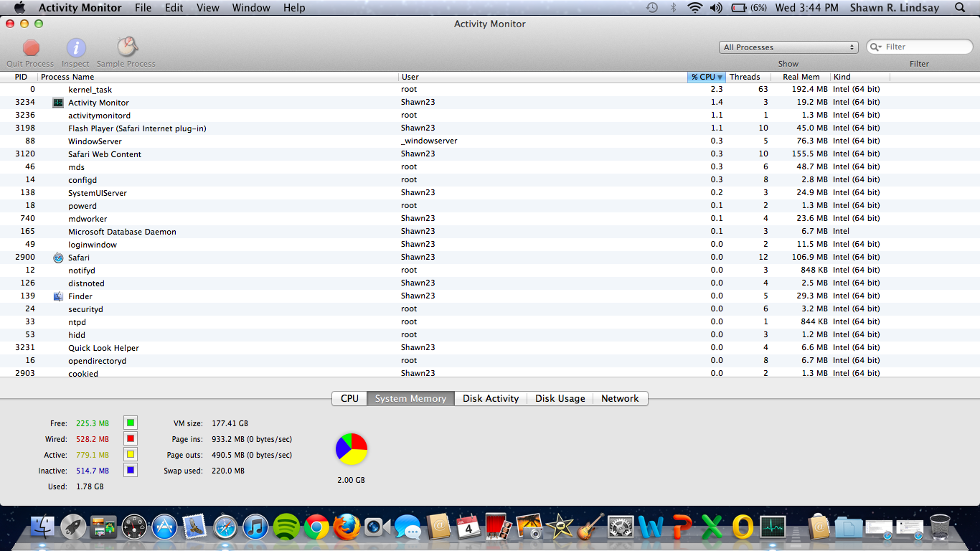Viewport: 980px width, 551px height.
Task: Click the green Free memory color swatch
Action: [131, 423]
